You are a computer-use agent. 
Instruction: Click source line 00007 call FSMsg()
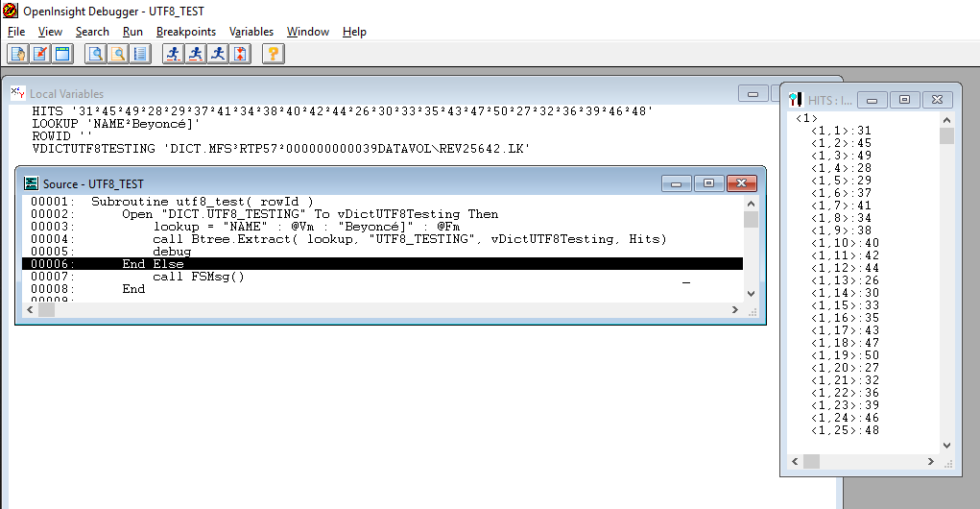point(383,277)
